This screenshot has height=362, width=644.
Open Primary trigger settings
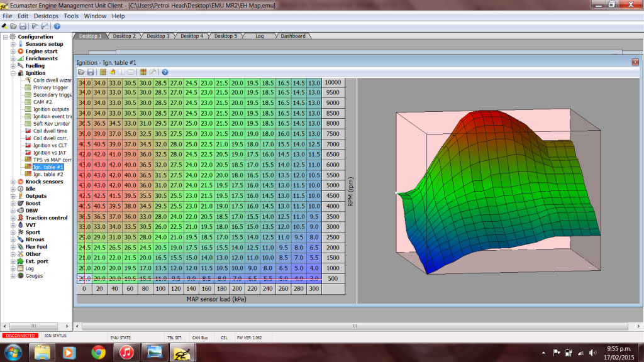point(50,87)
